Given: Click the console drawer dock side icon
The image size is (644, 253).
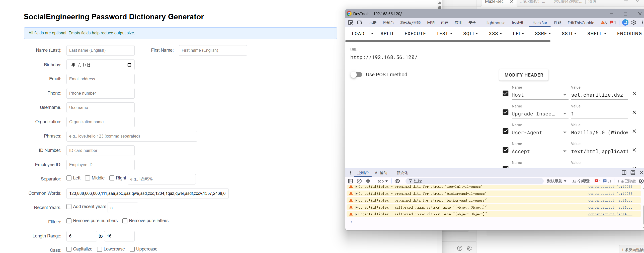Looking at the screenshot, I should pos(624,173).
